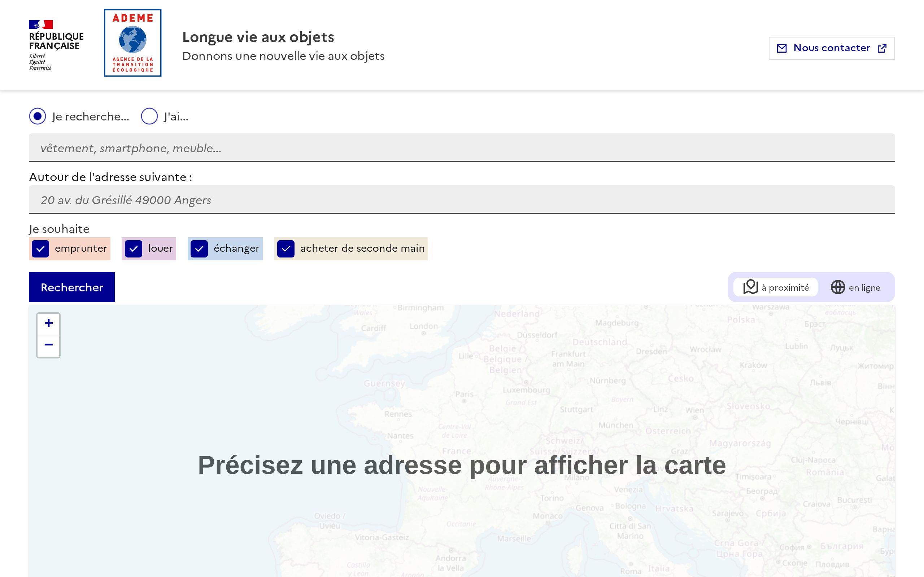This screenshot has height=577, width=924.
Task: Click the external link icon beside Nous contacter
Action: (x=882, y=48)
